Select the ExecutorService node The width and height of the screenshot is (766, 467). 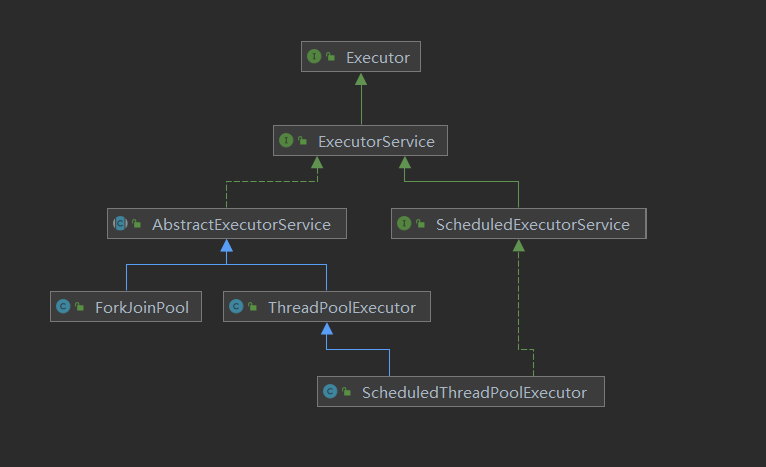[361, 141]
